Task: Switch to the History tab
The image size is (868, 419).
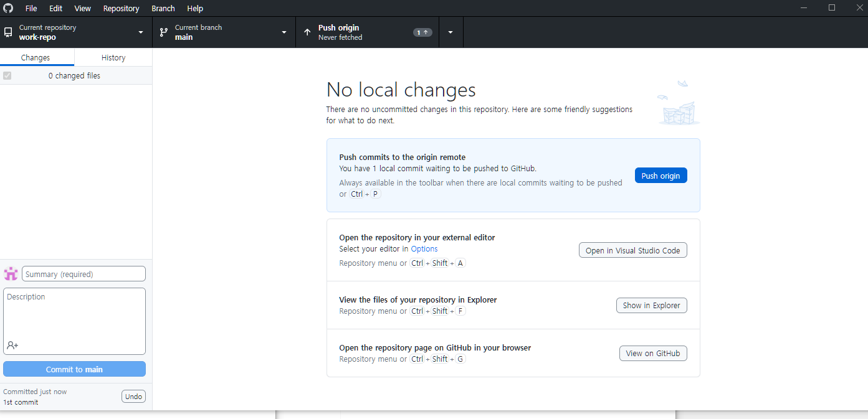Action: point(113,57)
